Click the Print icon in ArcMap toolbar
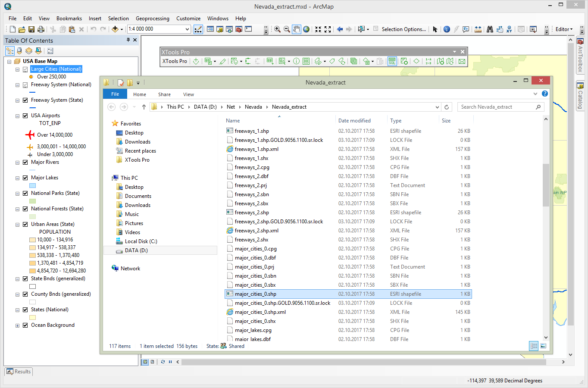588x388 pixels. click(x=41, y=29)
